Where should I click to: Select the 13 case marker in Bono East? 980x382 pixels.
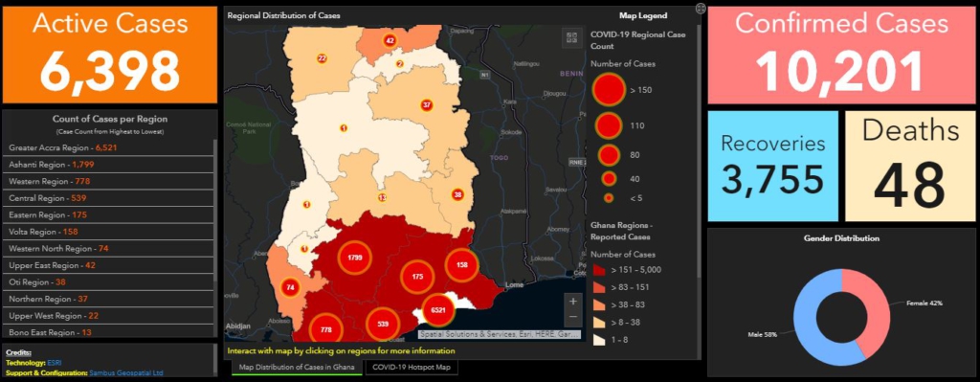click(382, 197)
